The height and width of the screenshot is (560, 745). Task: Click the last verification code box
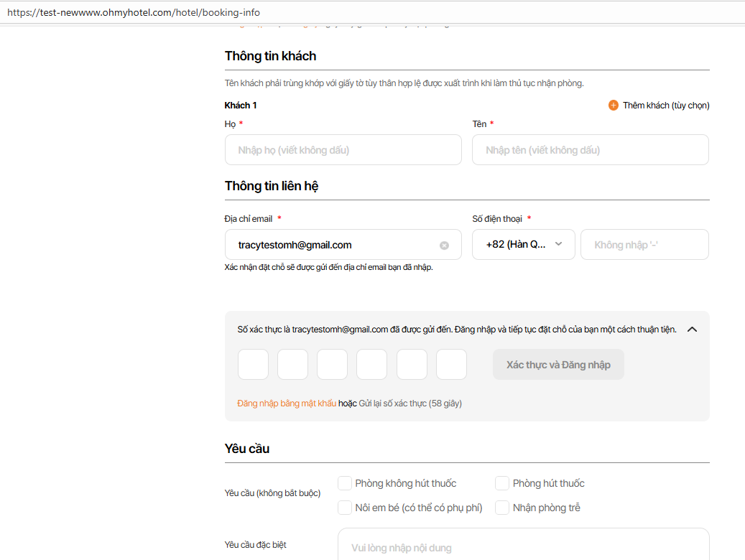451,365
